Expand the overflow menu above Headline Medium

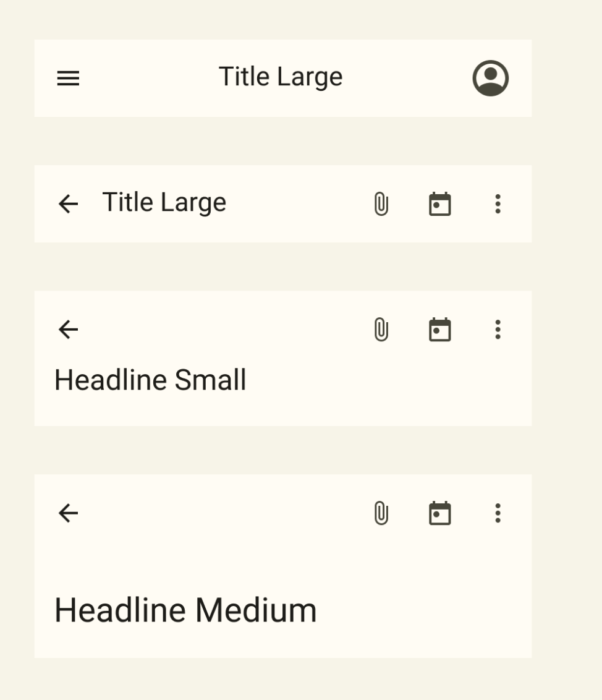(x=498, y=512)
